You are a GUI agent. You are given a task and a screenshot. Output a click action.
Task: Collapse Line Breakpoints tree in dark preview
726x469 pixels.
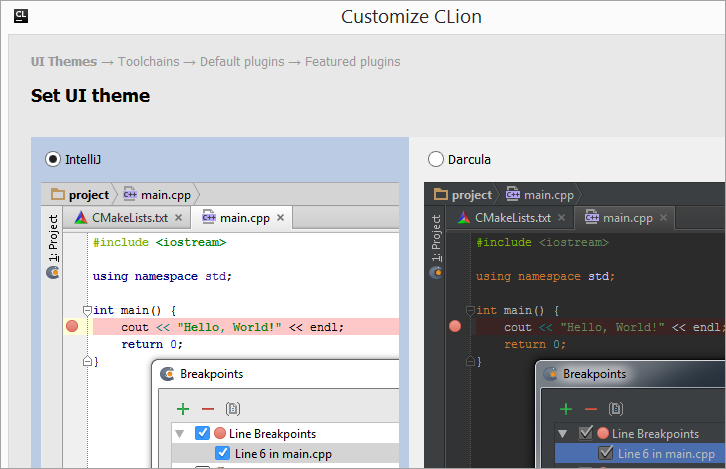pyautogui.click(x=562, y=434)
